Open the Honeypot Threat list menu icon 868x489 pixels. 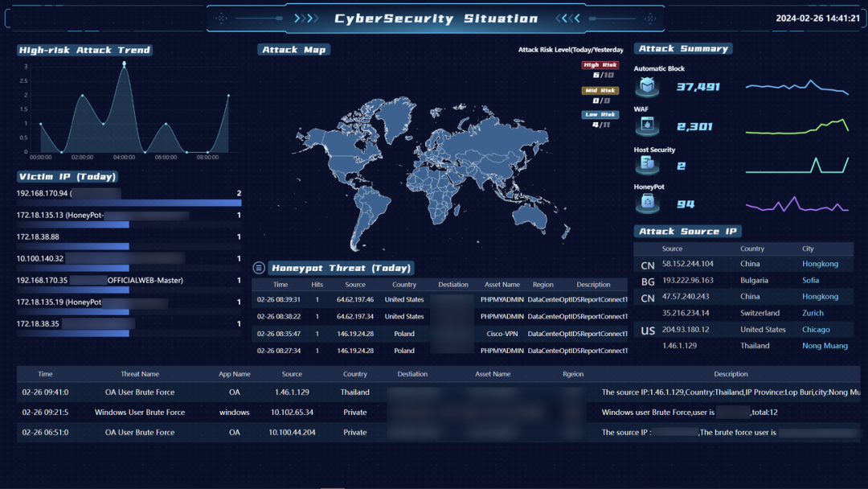(x=259, y=268)
